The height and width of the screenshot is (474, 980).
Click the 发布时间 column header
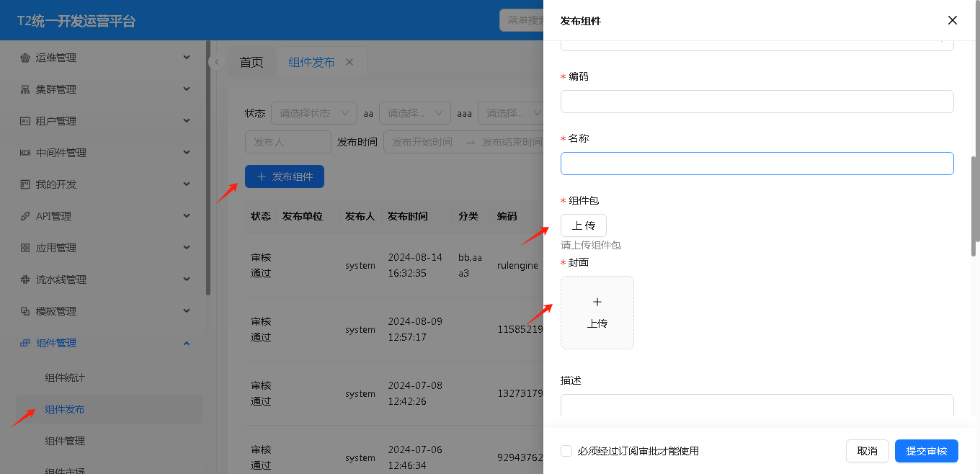(407, 216)
